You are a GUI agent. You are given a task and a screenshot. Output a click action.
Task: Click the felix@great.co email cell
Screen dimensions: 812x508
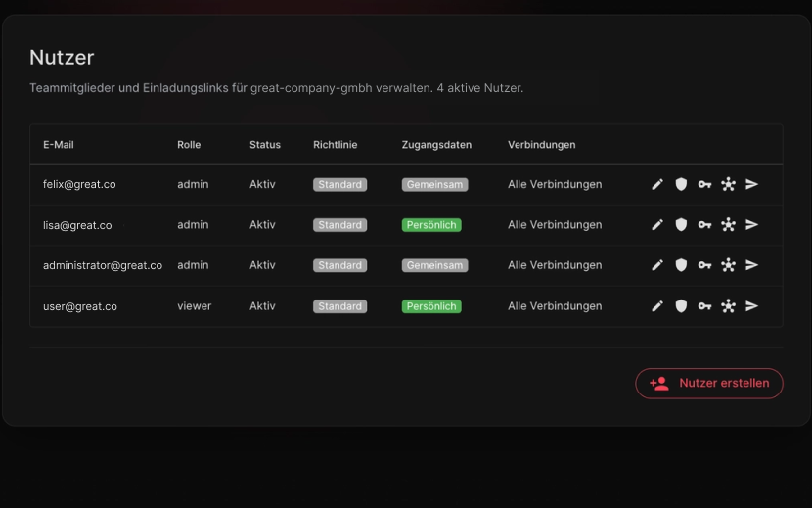tap(79, 184)
